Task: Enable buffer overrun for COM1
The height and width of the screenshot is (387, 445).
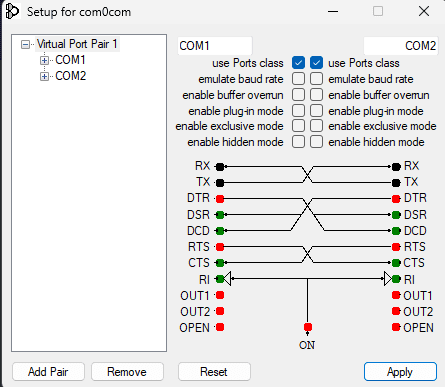Action: (x=298, y=95)
